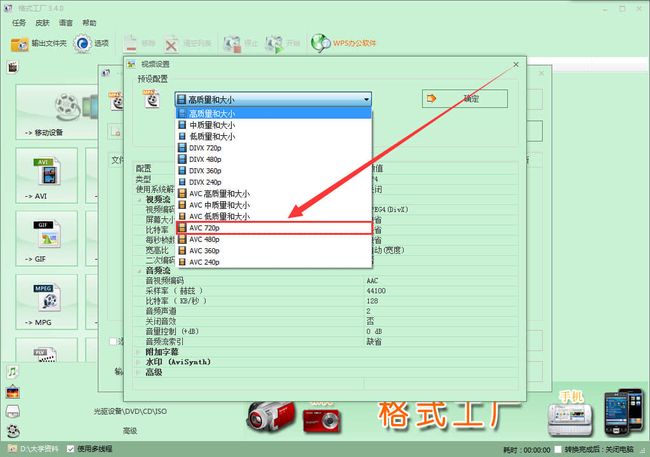Click the 预设配置 profile dropdown arrow
Image resolution: width=650 pixels, height=457 pixels.
(x=366, y=100)
